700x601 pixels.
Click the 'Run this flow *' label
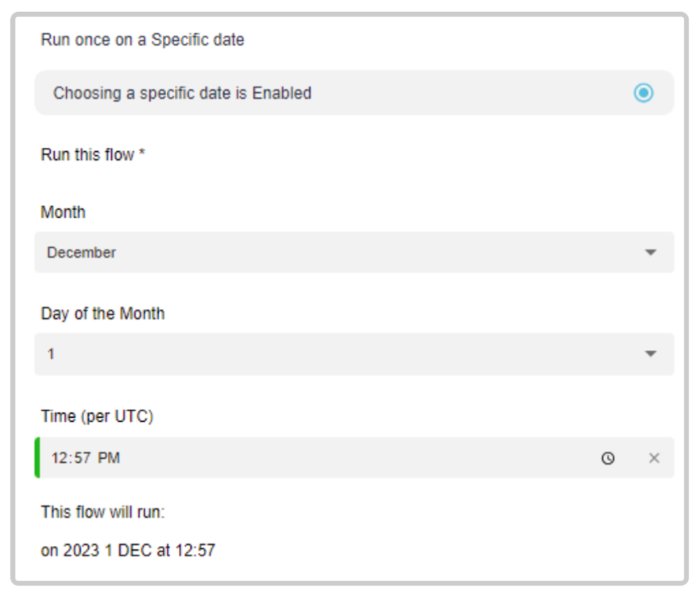click(x=93, y=155)
